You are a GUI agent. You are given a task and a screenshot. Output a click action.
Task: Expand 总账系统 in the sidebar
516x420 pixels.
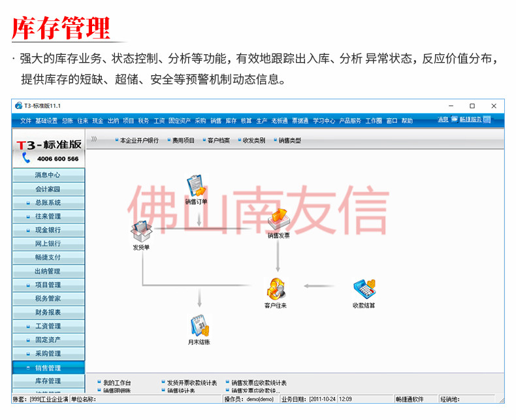28,203
